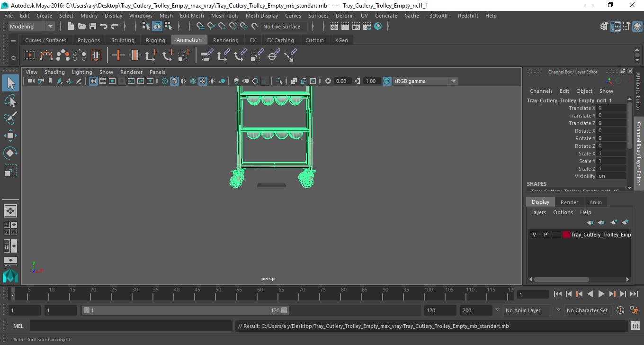This screenshot has height=345, width=644.
Task: Open viewport Renderer menu
Action: click(131, 72)
